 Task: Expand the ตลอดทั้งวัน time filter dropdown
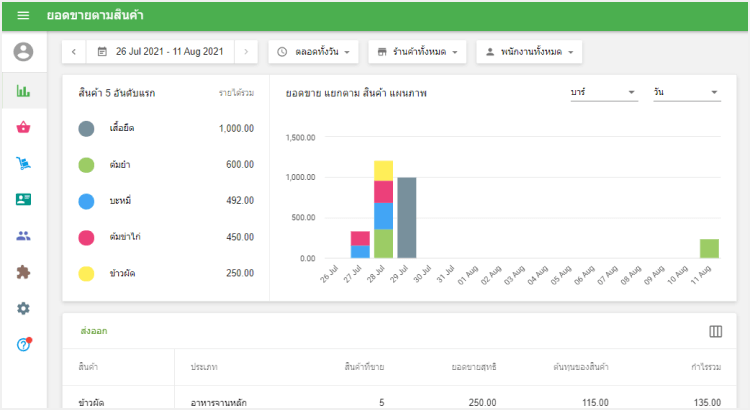coord(314,51)
